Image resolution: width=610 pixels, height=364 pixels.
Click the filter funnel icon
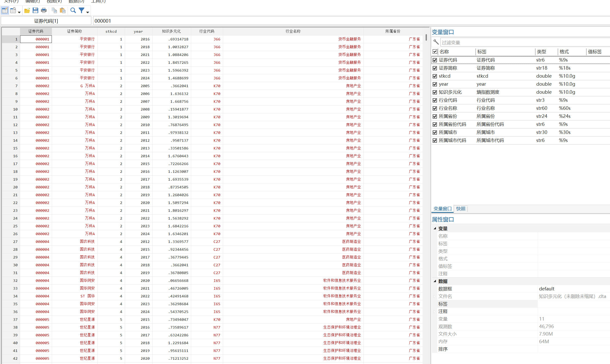pyautogui.click(x=82, y=11)
